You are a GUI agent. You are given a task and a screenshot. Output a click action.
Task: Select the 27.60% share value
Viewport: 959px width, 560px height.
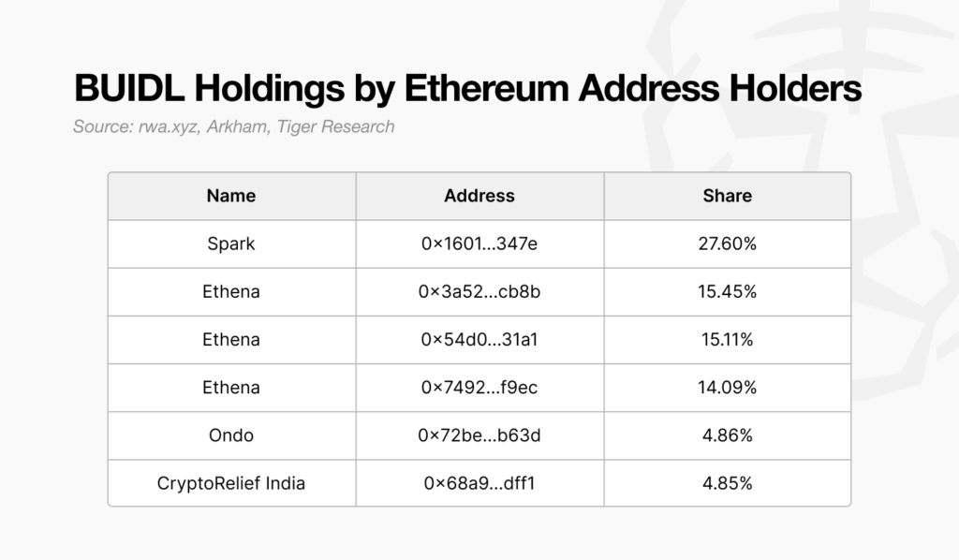[x=727, y=243]
